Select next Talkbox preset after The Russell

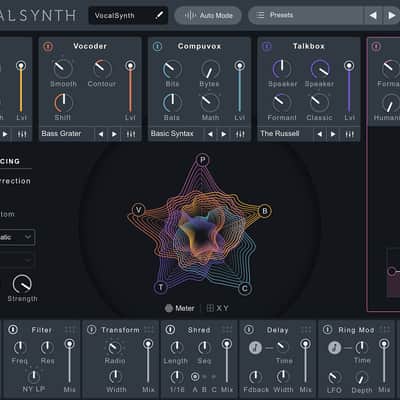click(333, 134)
